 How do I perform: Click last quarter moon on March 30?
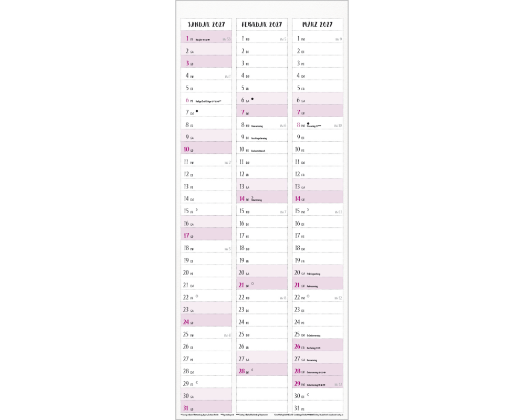pyautogui.click(x=308, y=394)
